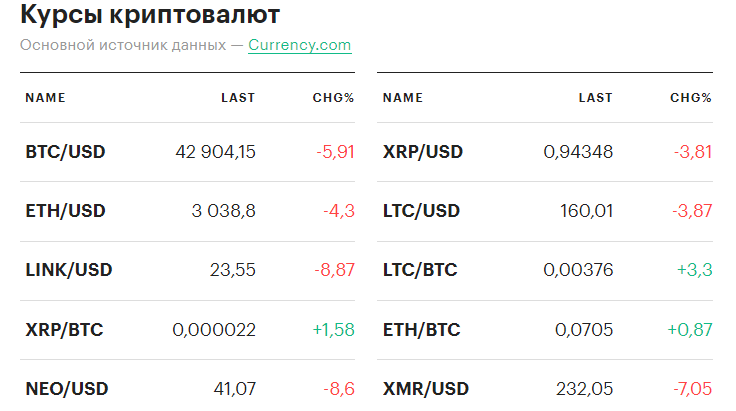
Task: Click the BTC/USD last price 42 904,15
Action: 215,152
